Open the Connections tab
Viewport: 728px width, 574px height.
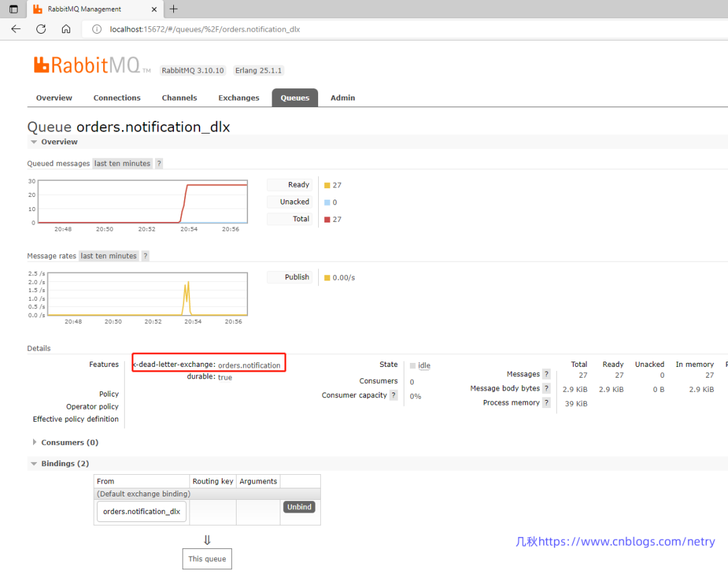pyautogui.click(x=117, y=98)
